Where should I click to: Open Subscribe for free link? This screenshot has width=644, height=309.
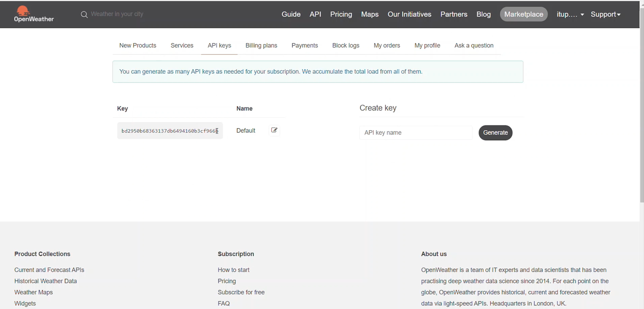pos(241,292)
